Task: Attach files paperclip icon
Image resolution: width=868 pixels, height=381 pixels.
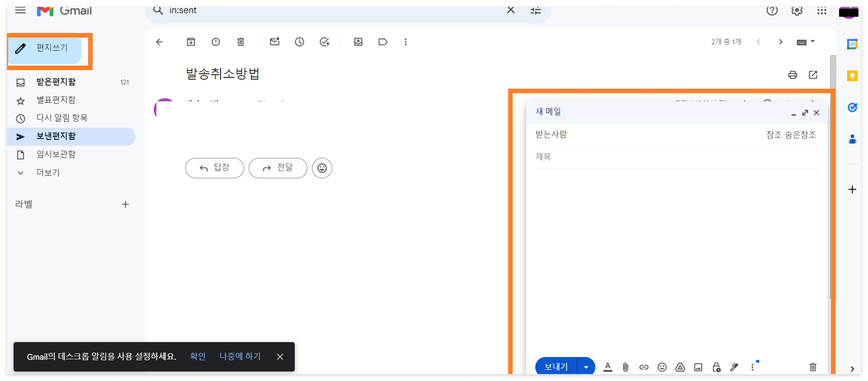Action: [626, 367]
